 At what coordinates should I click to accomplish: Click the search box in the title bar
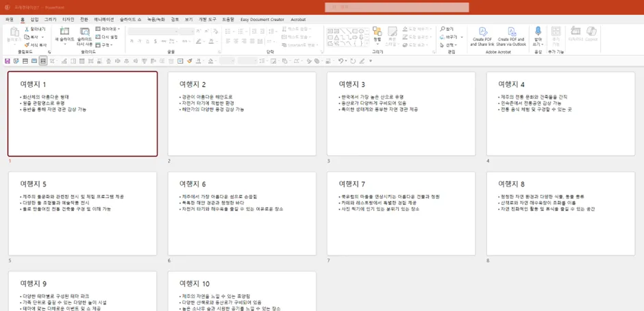[397, 8]
